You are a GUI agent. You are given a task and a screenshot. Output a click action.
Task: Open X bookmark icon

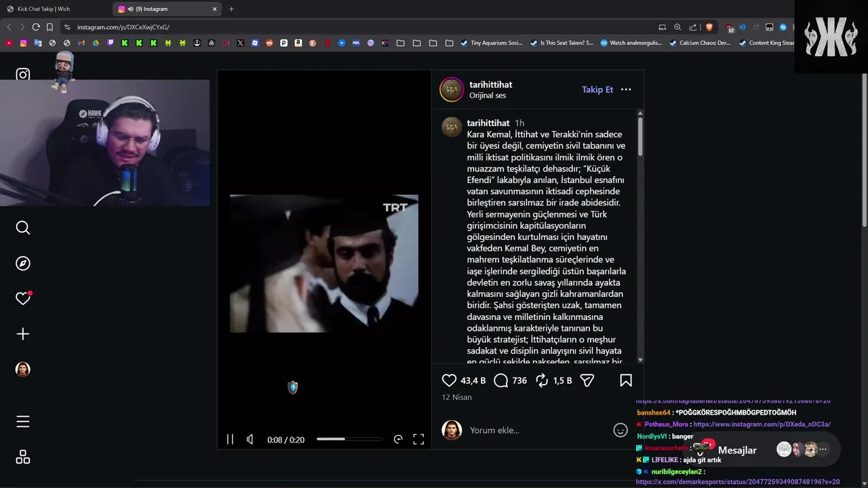point(240,43)
